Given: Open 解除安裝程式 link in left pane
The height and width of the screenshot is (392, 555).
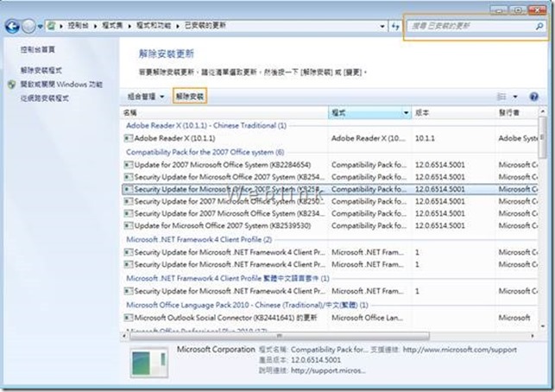Looking at the screenshot, I should [41, 70].
